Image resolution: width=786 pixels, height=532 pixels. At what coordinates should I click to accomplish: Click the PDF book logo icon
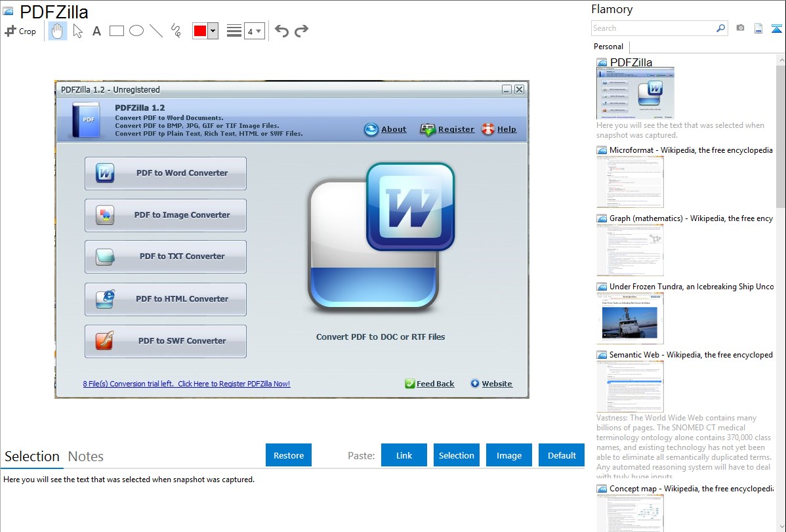pyautogui.click(x=86, y=120)
